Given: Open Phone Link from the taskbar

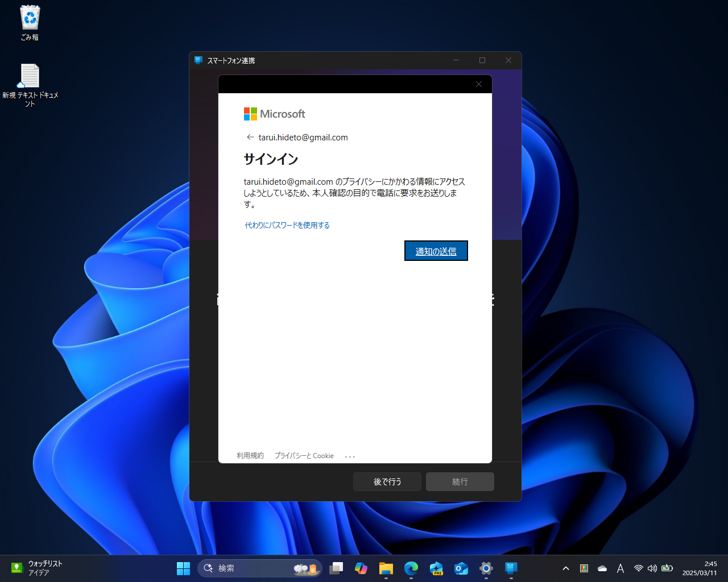Looking at the screenshot, I should tap(511, 568).
